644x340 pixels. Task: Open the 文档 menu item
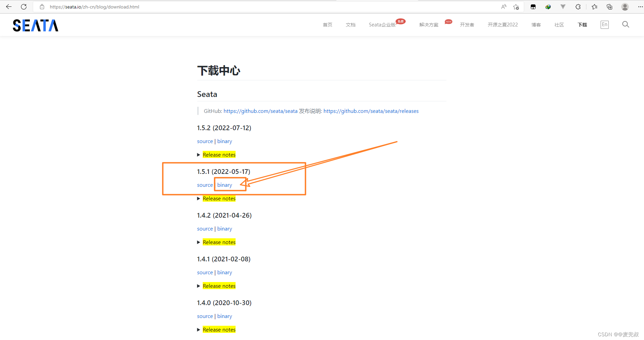click(x=350, y=24)
